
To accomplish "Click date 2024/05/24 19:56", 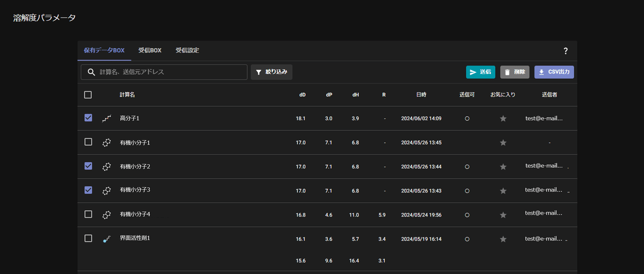I will 421,215.
